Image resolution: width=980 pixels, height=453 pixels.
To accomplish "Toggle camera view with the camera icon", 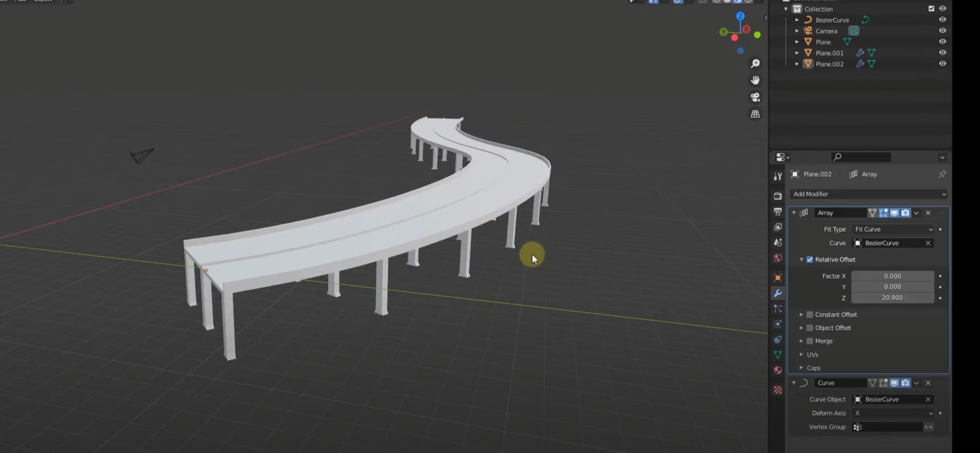I will (x=755, y=97).
